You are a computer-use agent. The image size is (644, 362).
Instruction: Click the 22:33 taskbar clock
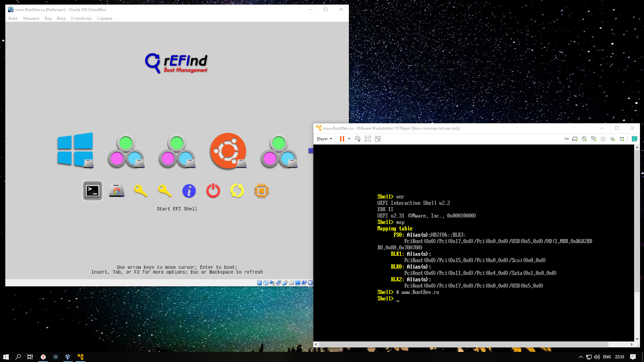(620, 357)
